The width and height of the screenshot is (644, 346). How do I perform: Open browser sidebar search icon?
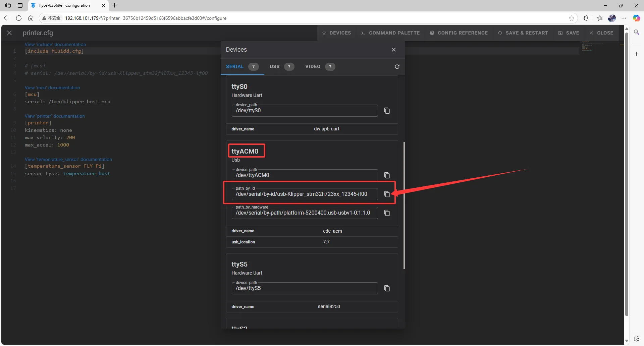[636, 32]
